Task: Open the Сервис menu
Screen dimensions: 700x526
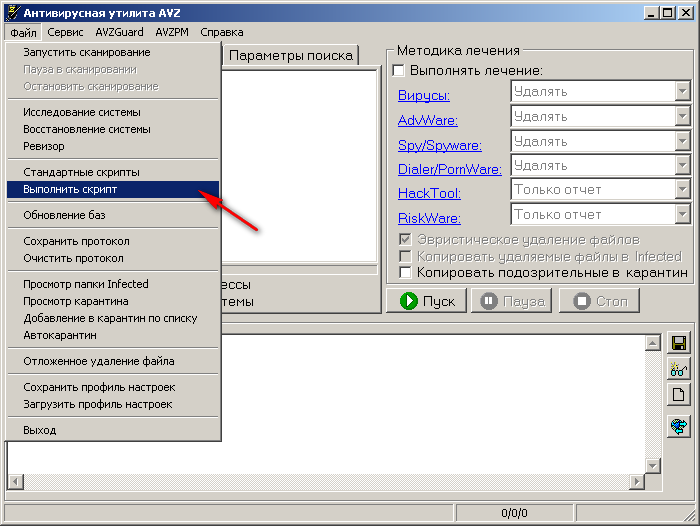Action: (x=66, y=32)
